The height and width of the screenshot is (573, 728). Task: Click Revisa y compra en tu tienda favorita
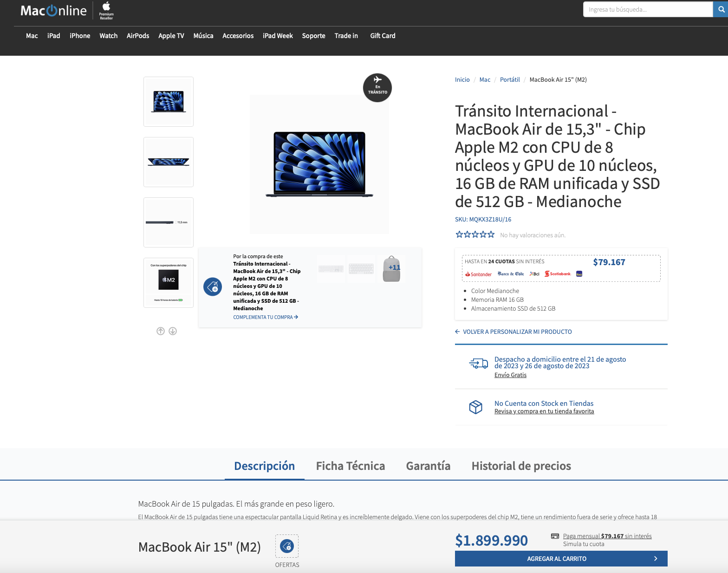(544, 411)
